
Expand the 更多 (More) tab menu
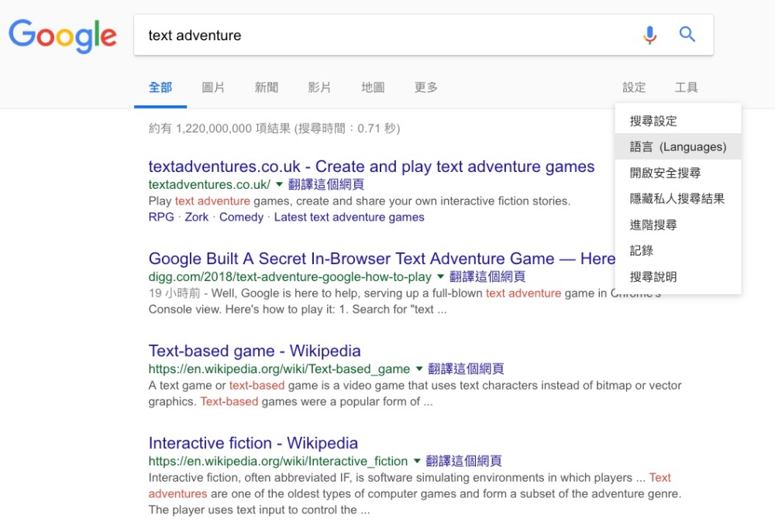426,88
